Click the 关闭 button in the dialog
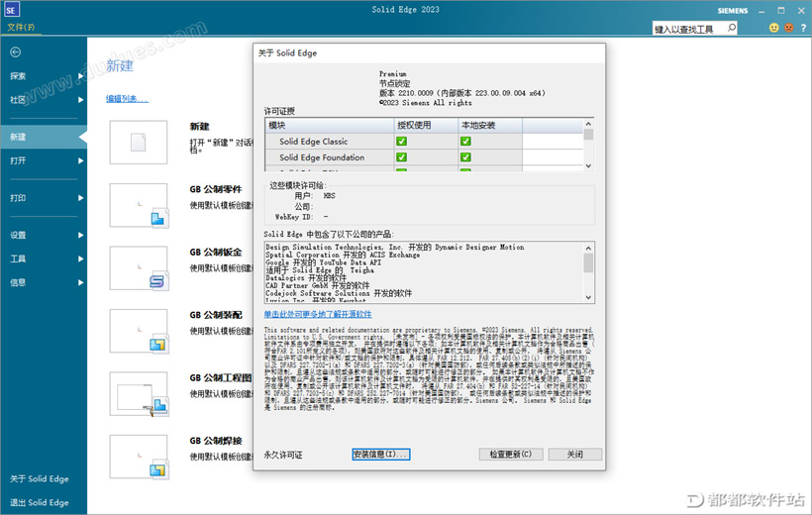Viewport: 812px width, 515px height. pos(574,455)
